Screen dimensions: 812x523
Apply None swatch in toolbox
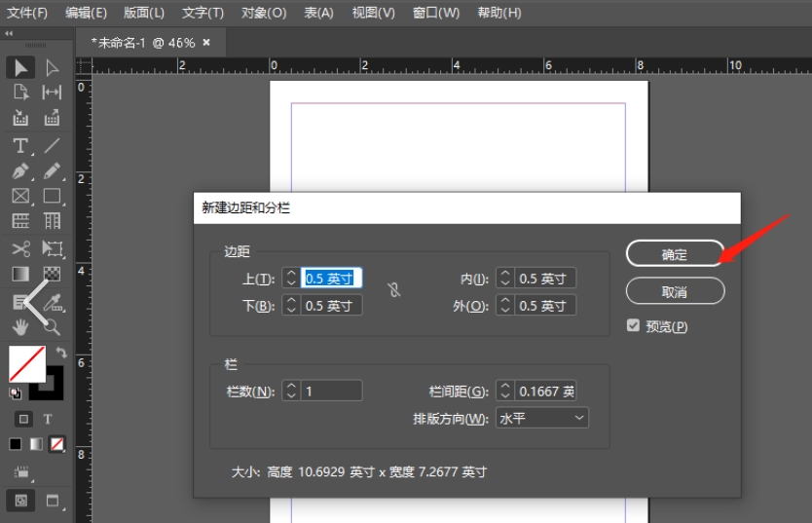pyautogui.click(x=57, y=444)
